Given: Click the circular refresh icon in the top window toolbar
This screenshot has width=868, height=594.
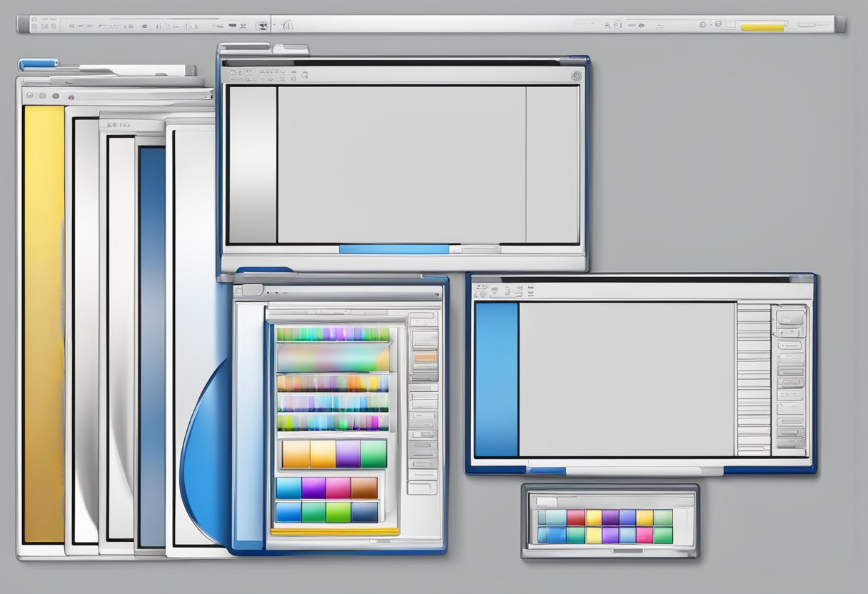Looking at the screenshot, I should click(305, 74).
